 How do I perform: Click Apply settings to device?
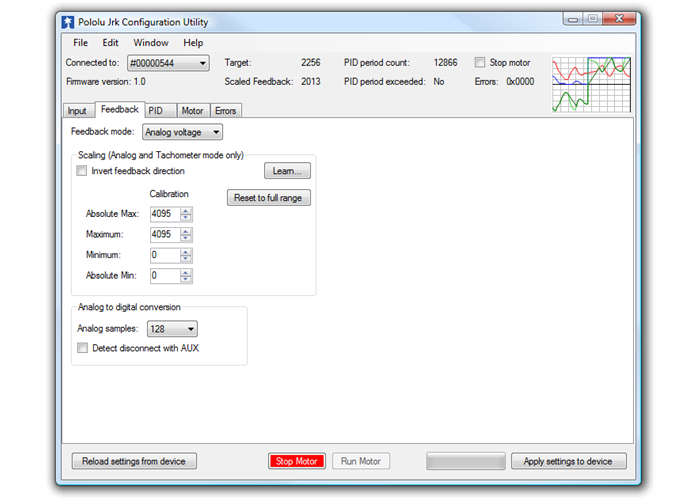[568, 461]
